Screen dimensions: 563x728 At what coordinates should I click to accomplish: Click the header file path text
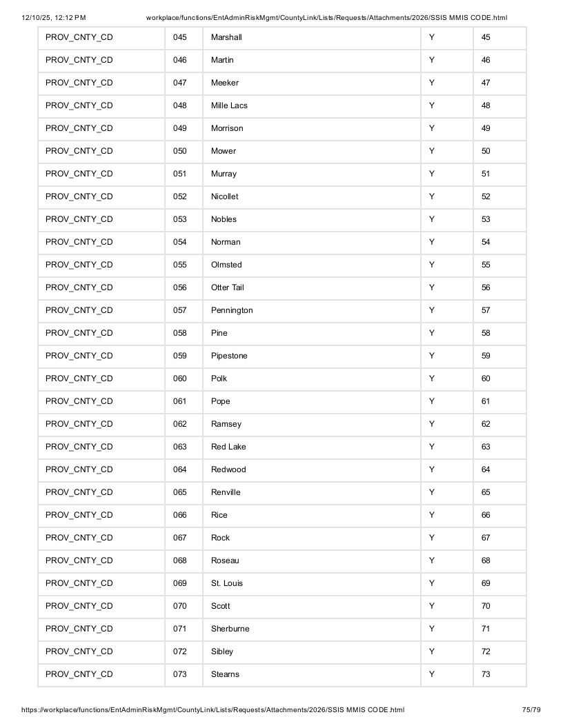(x=326, y=18)
